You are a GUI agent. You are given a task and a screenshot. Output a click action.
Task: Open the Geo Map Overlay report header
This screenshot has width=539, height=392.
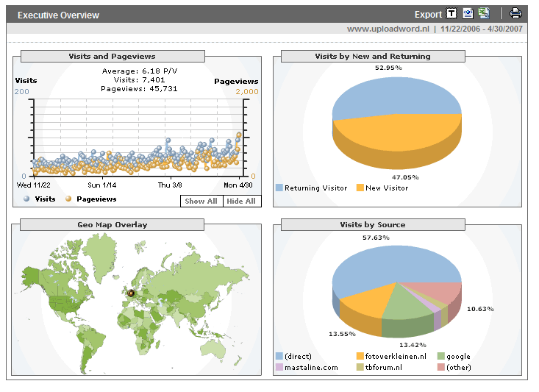112,225
